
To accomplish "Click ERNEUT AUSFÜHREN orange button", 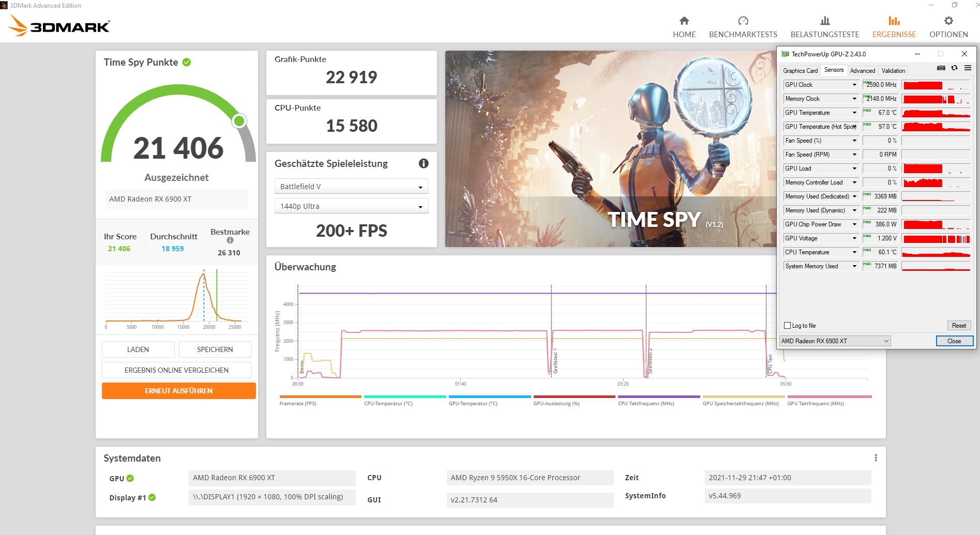I will [178, 391].
